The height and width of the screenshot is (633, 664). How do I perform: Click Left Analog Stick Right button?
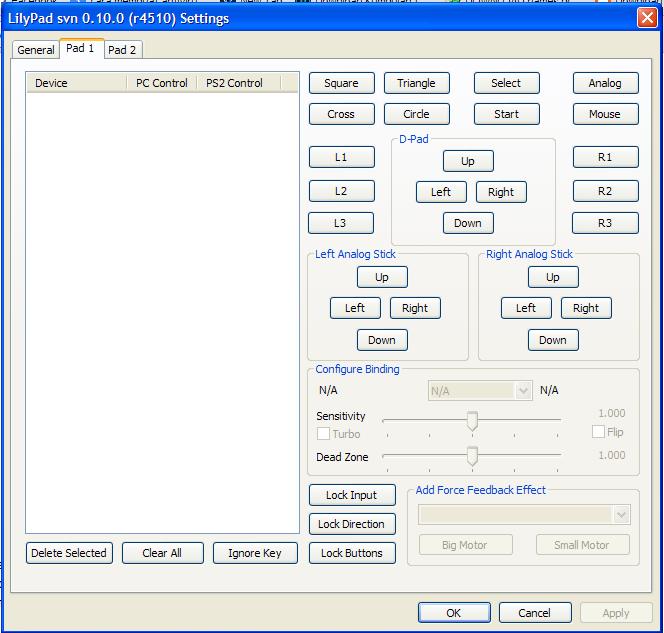(x=415, y=308)
